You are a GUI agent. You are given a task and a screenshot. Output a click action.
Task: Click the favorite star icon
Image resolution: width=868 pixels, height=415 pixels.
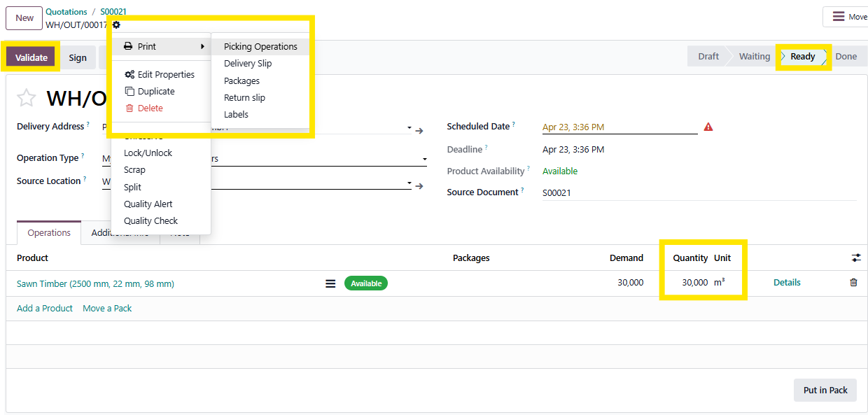tap(26, 98)
